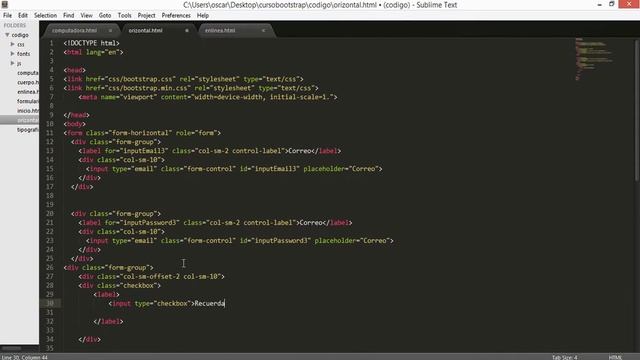Open computadora file in sidebar
This screenshot has height=360, width=640.
click(27, 73)
